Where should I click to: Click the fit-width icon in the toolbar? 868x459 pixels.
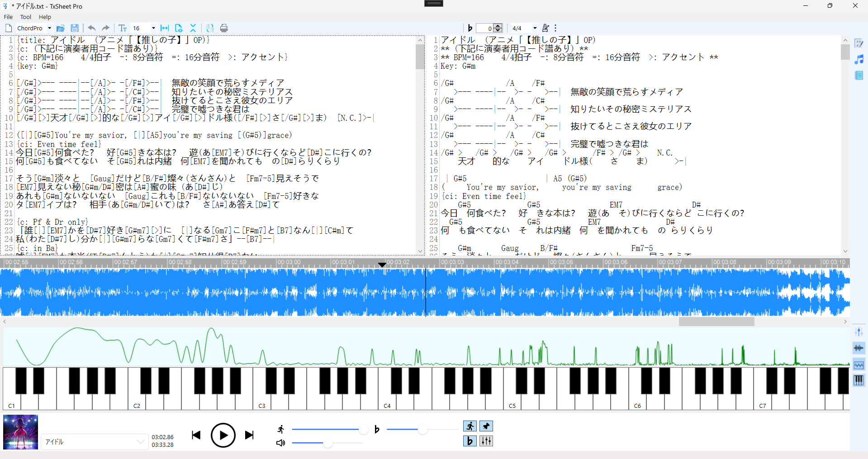coord(165,28)
